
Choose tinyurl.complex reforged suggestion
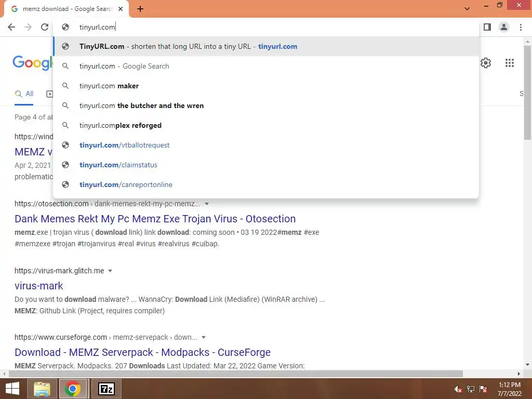(x=266, y=125)
